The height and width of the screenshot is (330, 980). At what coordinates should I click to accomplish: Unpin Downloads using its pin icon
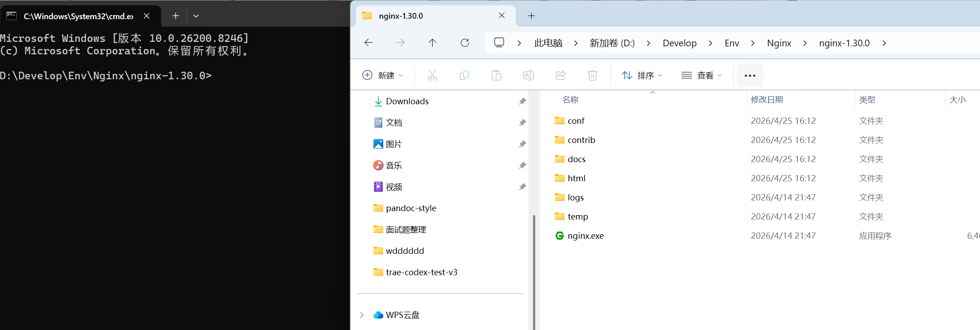[522, 102]
